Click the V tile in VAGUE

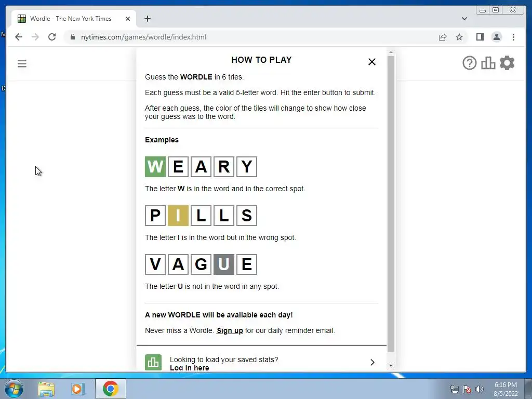[x=155, y=264]
